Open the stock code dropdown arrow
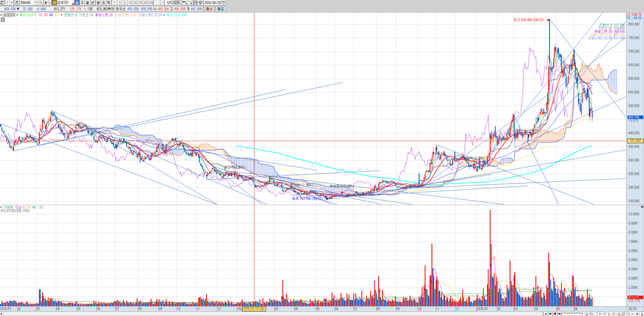This screenshot has height=316, width=644. 36,3
